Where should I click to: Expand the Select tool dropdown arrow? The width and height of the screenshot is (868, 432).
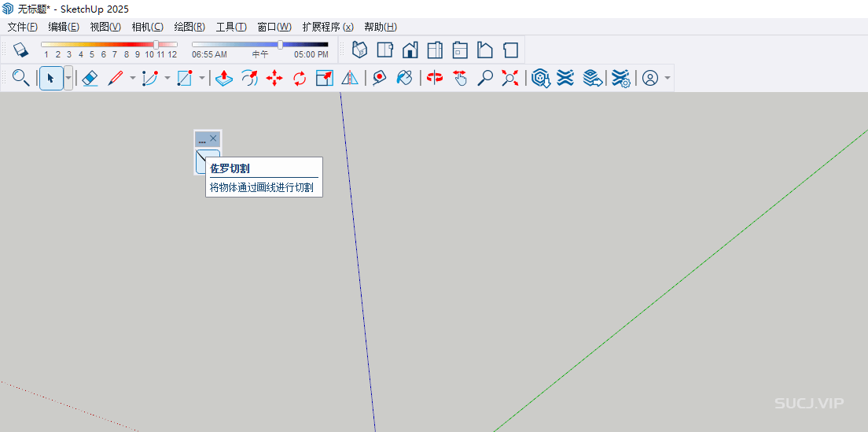point(68,78)
